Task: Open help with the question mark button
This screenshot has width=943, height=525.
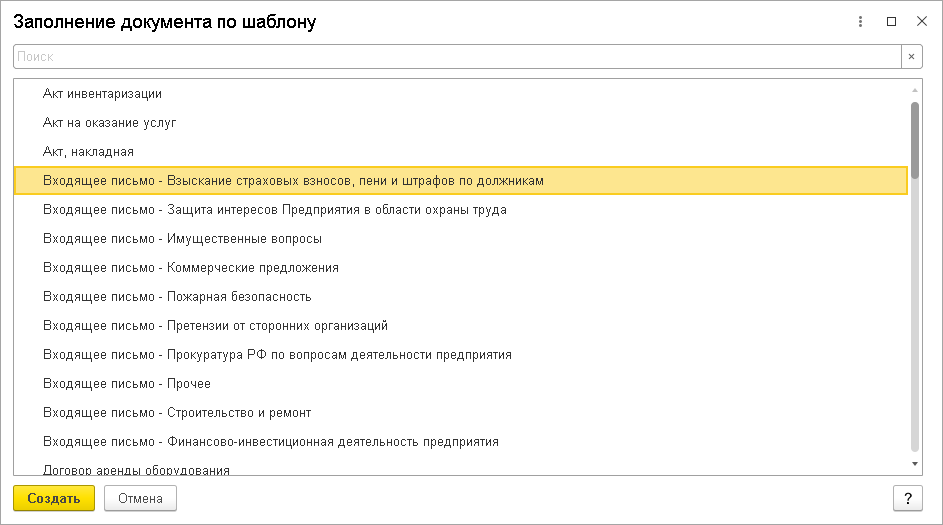Action: (x=907, y=498)
